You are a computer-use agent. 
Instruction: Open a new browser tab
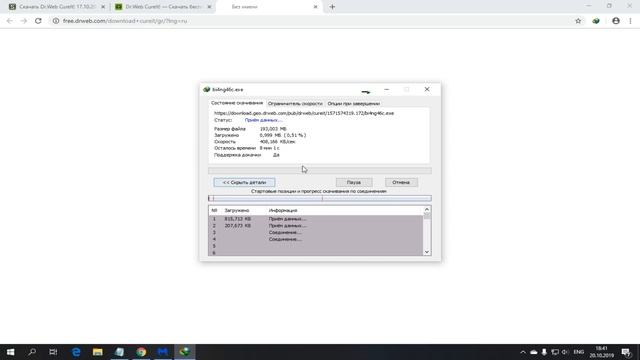(332, 7)
